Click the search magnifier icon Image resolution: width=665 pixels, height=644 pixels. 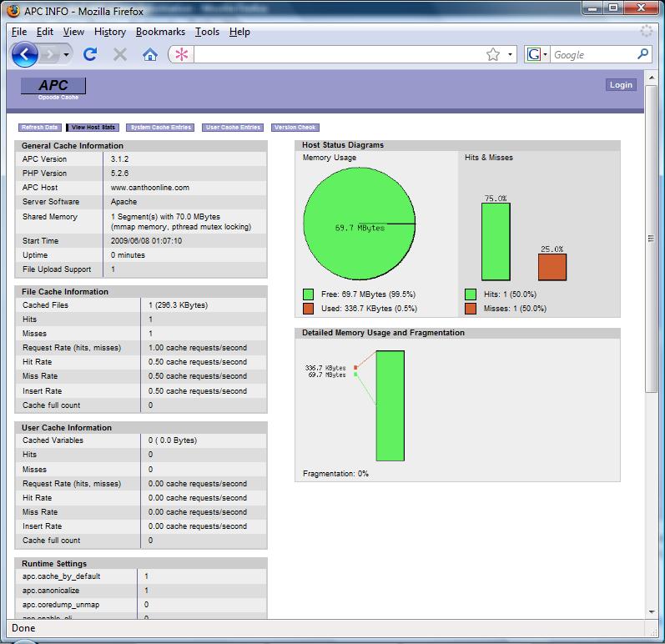click(643, 54)
